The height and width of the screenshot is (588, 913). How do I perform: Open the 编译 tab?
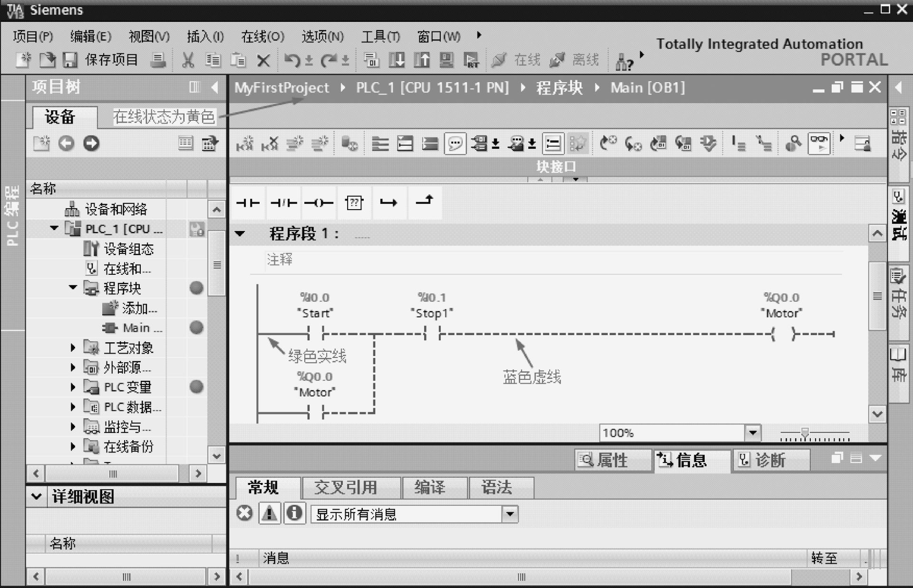(434, 487)
